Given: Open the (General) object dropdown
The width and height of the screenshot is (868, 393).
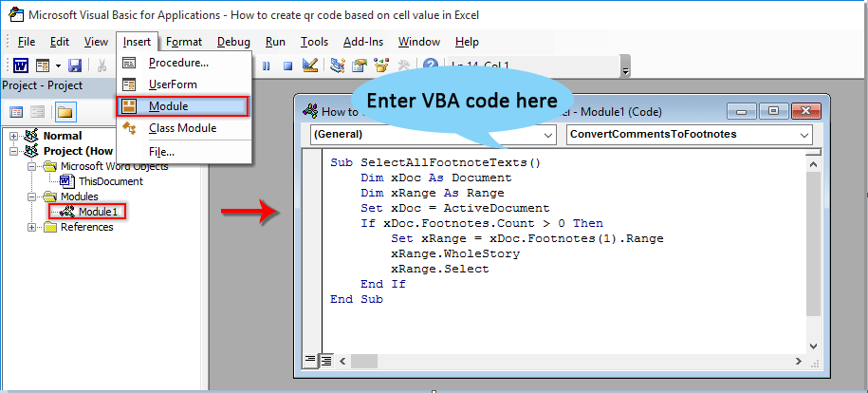Looking at the screenshot, I should click(552, 135).
